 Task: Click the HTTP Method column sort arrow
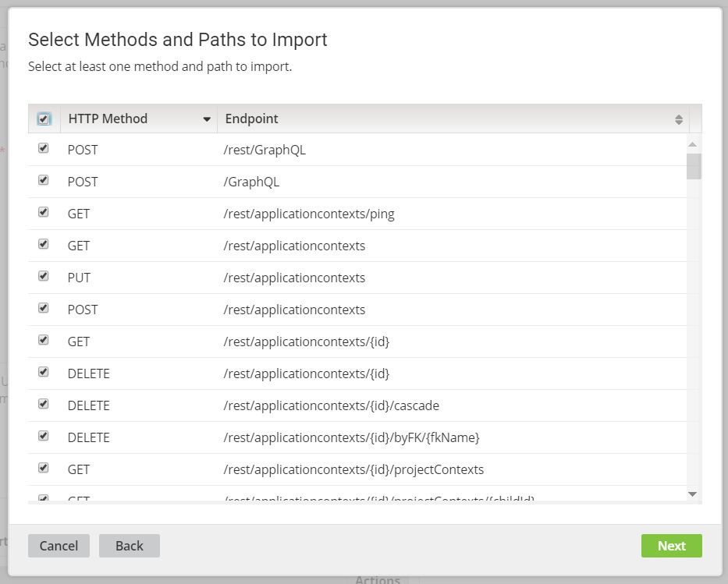tap(207, 119)
